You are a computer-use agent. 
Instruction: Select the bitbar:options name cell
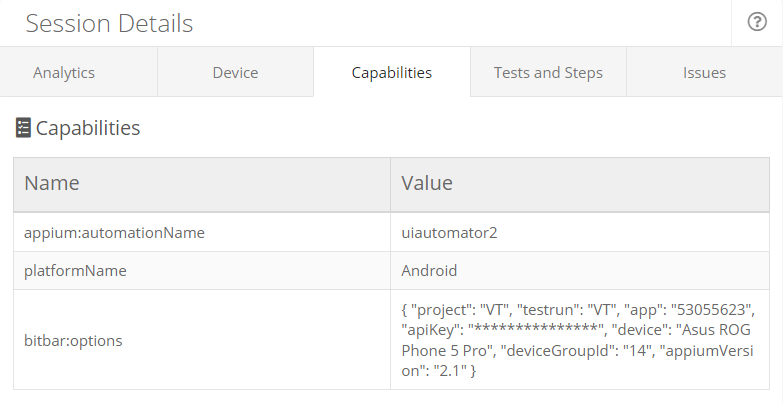(x=73, y=341)
